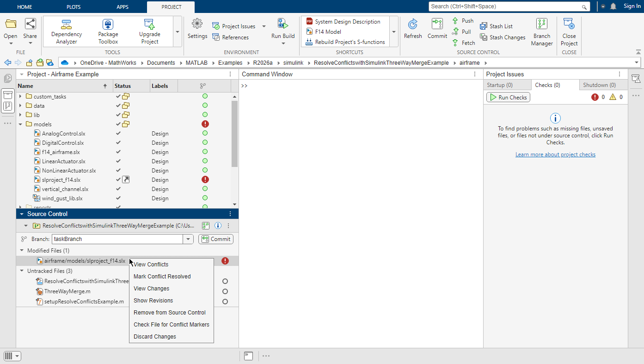The height and width of the screenshot is (364, 644).
Task: Click the notifications bell icon
Action: [x=613, y=6]
